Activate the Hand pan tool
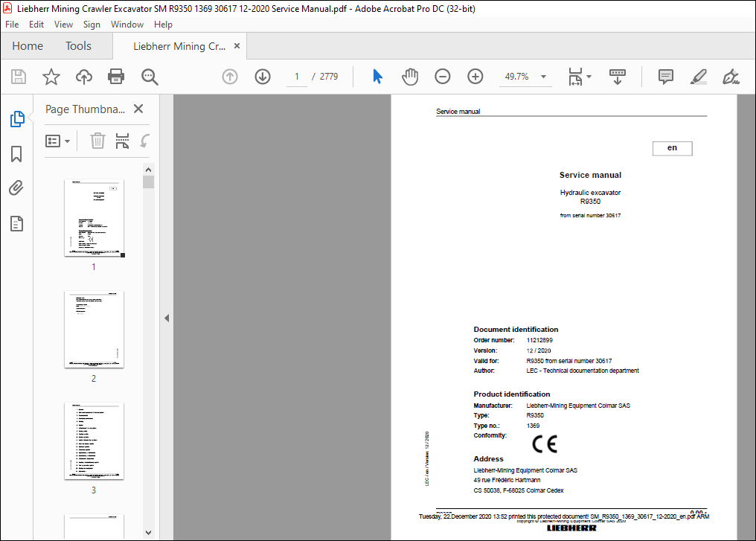This screenshot has width=756, height=541. [x=410, y=77]
